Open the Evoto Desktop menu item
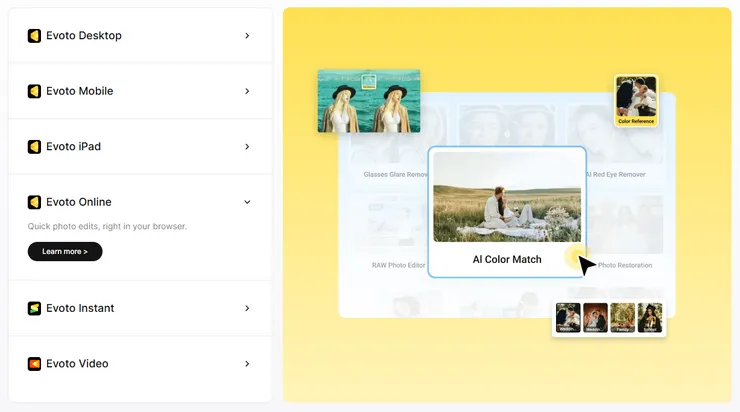The width and height of the screenshot is (740, 412). click(140, 36)
